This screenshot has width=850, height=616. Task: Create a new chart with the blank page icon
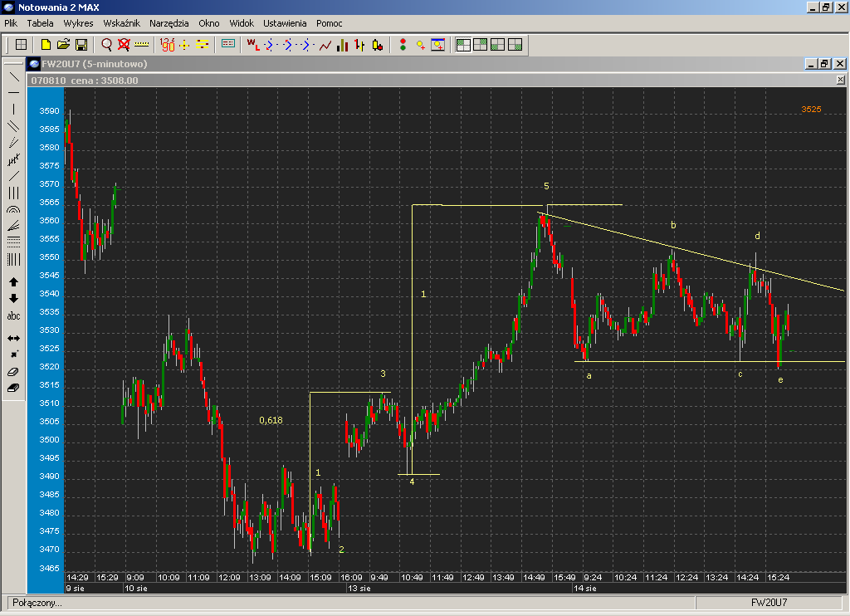click(46, 45)
